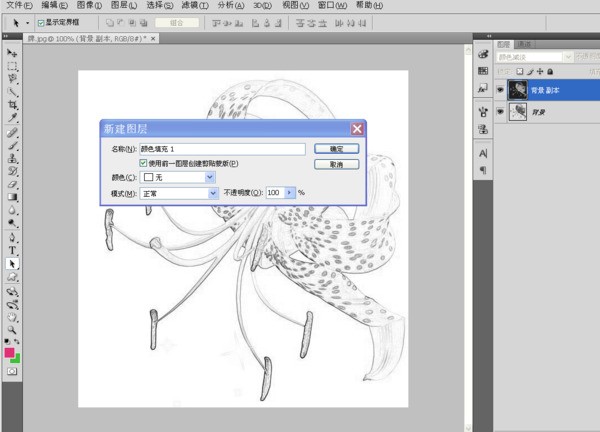Image resolution: width=600 pixels, height=432 pixels.
Task: Select the Zoom magnifier tool
Action: tap(13, 328)
